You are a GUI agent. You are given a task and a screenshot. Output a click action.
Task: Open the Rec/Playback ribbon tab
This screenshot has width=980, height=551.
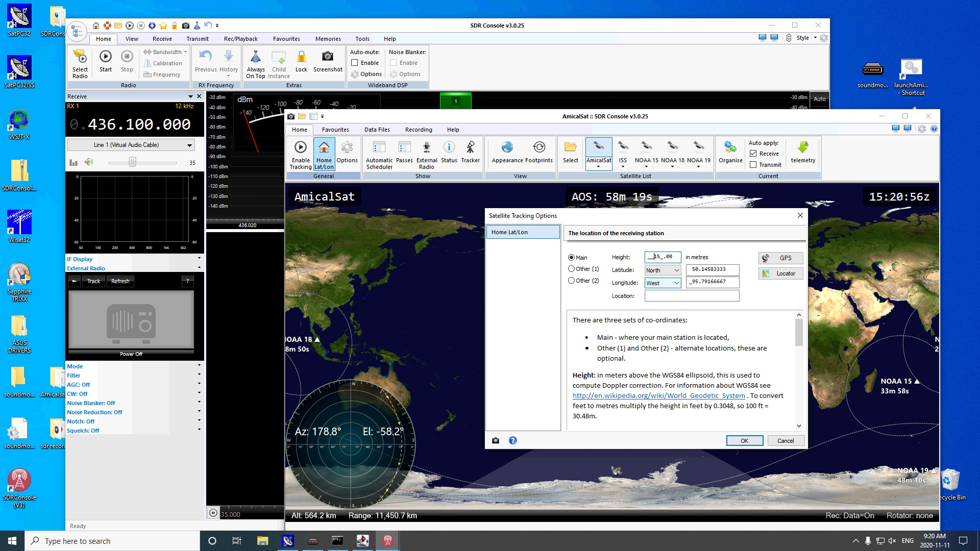click(240, 39)
